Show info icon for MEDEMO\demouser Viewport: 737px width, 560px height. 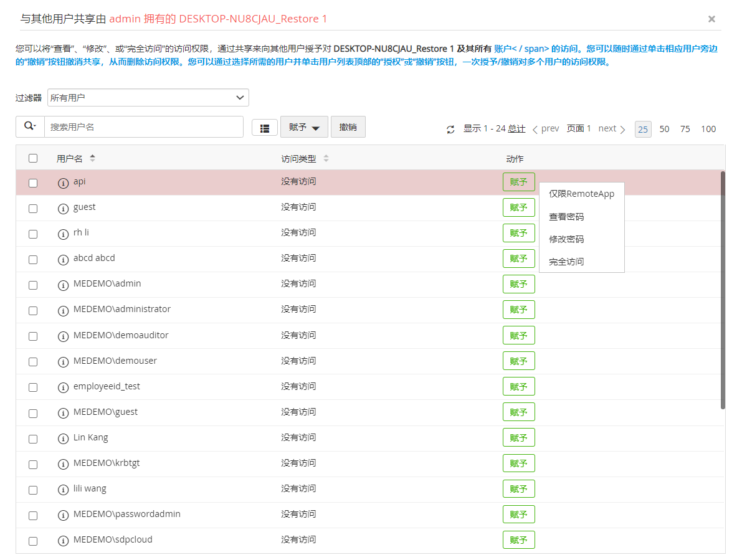click(63, 362)
